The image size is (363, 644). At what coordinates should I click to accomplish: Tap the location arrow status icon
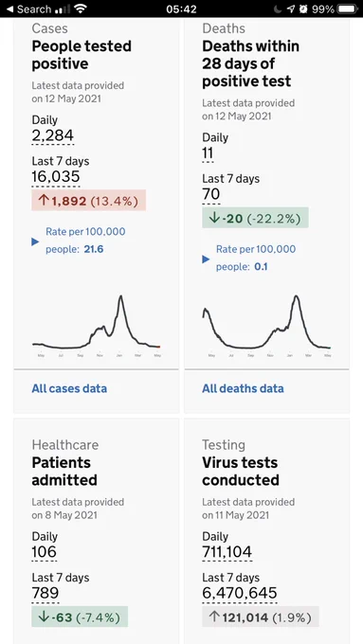pyautogui.click(x=291, y=9)
